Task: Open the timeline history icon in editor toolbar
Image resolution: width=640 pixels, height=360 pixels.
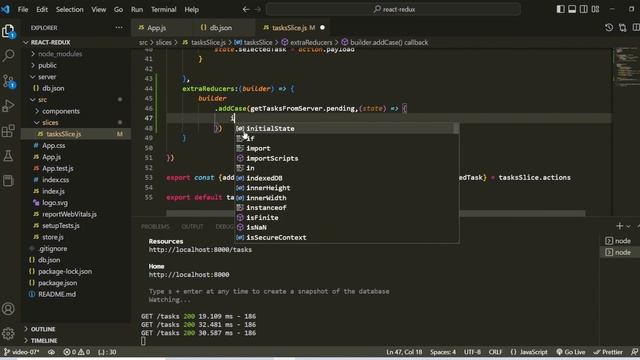Action: 609,27
